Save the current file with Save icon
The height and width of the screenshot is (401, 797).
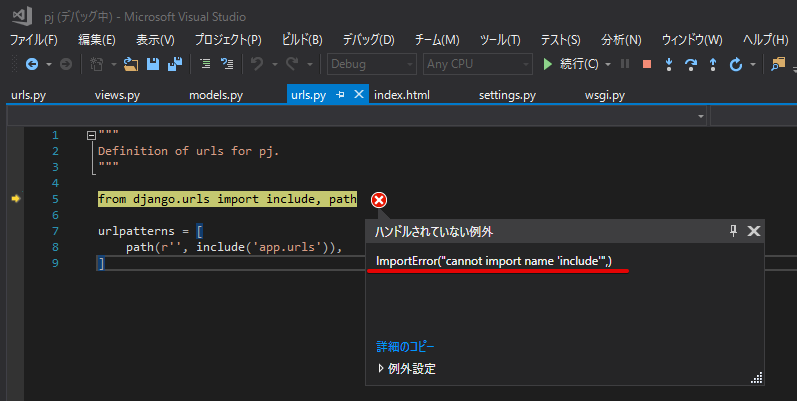click(153, 64)
